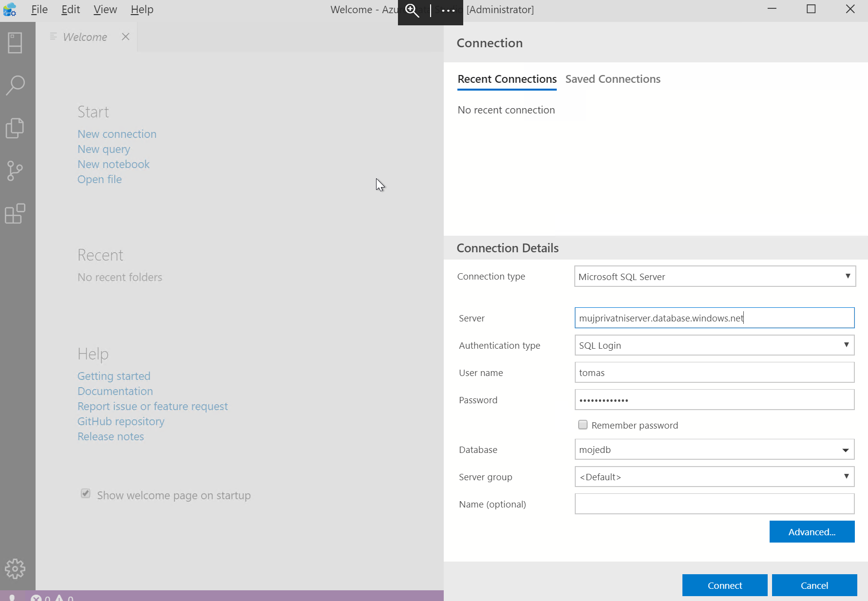868x601 pixels.
Task: Open the Authentication type dropdown
Action: point(715,345)
